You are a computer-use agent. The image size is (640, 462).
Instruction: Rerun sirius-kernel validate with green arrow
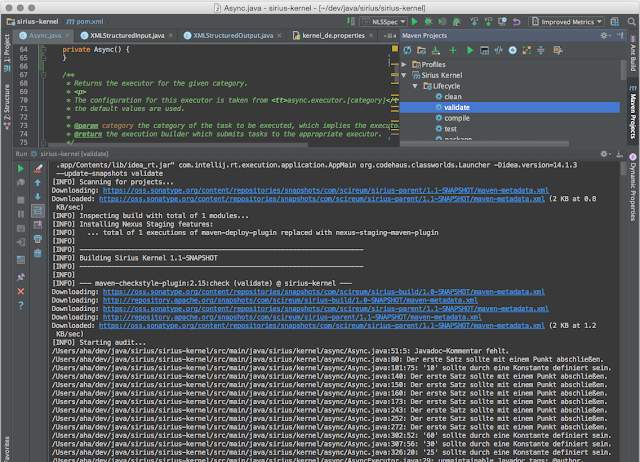click(x=21, y=170)
